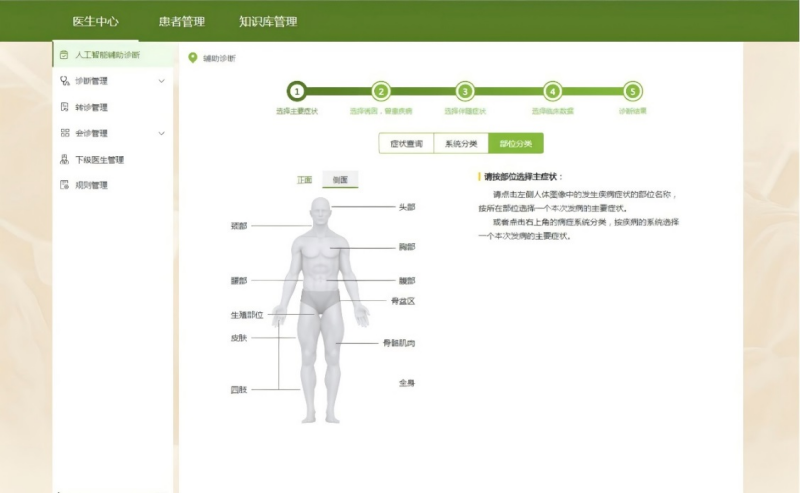Select 腹部 body part label

[407, 281]
